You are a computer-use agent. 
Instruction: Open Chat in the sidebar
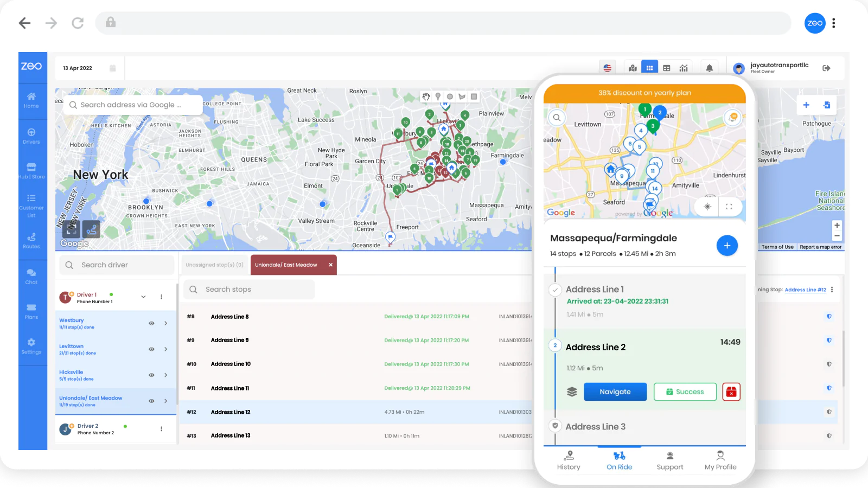pos(31,277)
